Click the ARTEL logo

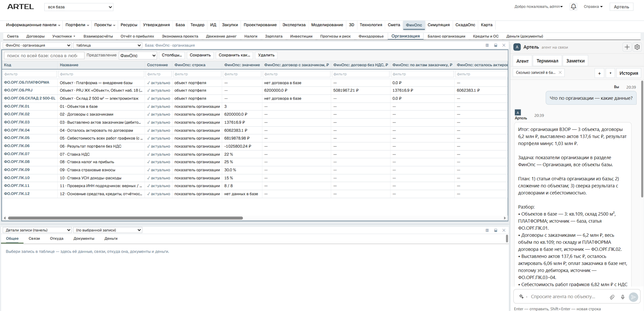(20, 7)
